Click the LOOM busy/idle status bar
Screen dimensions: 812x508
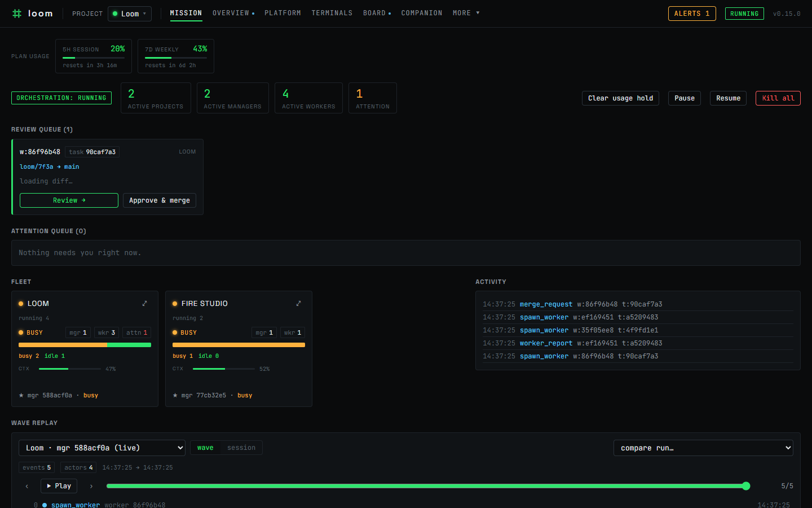[x=85, y=345]
